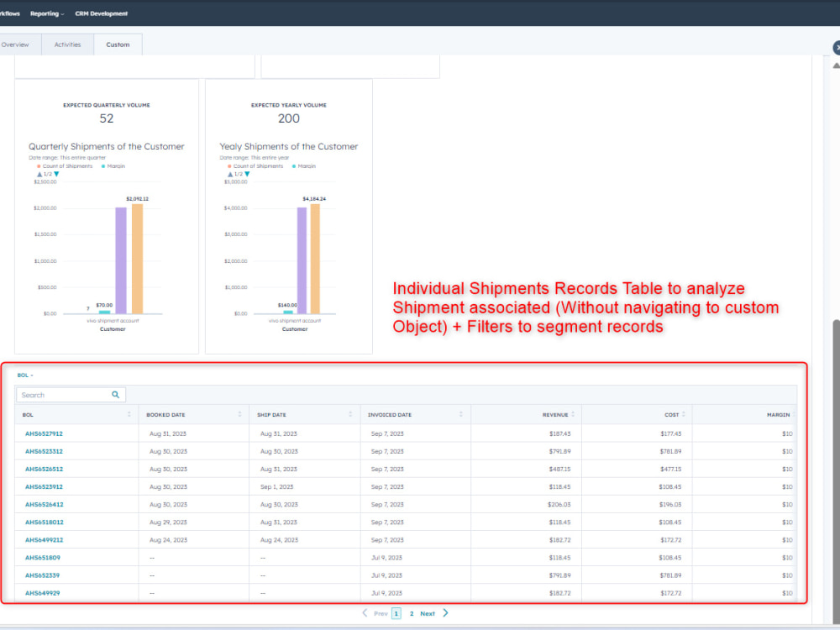Open shipment AHS651809

click(x=43, y=558)
